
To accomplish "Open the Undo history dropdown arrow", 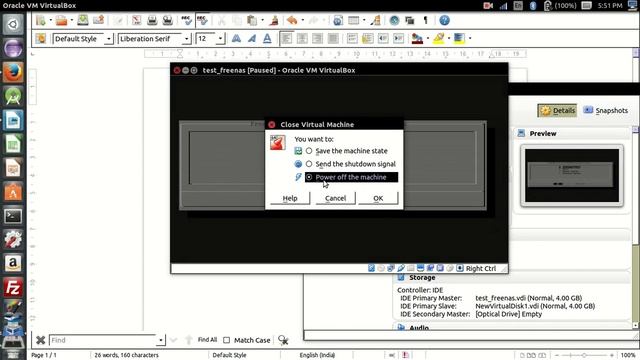I will [302, 20].
